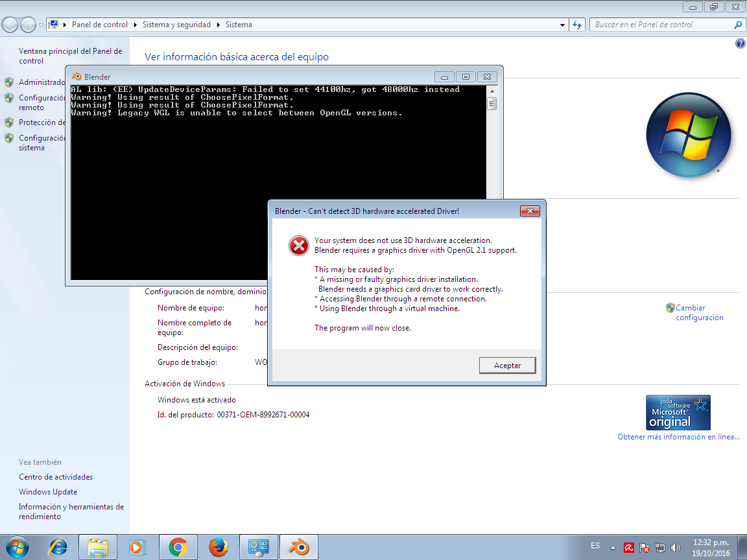This screenshot has width=747, height=560.
Task: Open Protección del sistema link
Action: (41, 122)
